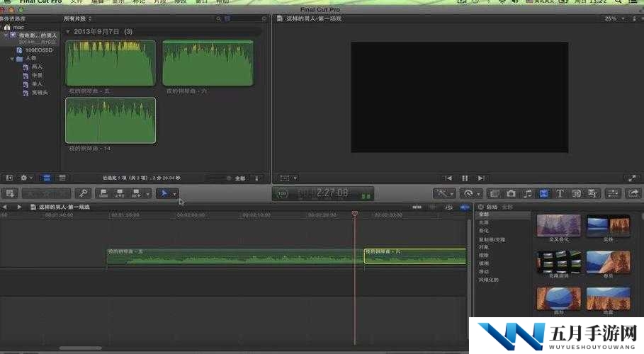
Task: Show the Music and Sound browser
Action: (x=527, y=193)
